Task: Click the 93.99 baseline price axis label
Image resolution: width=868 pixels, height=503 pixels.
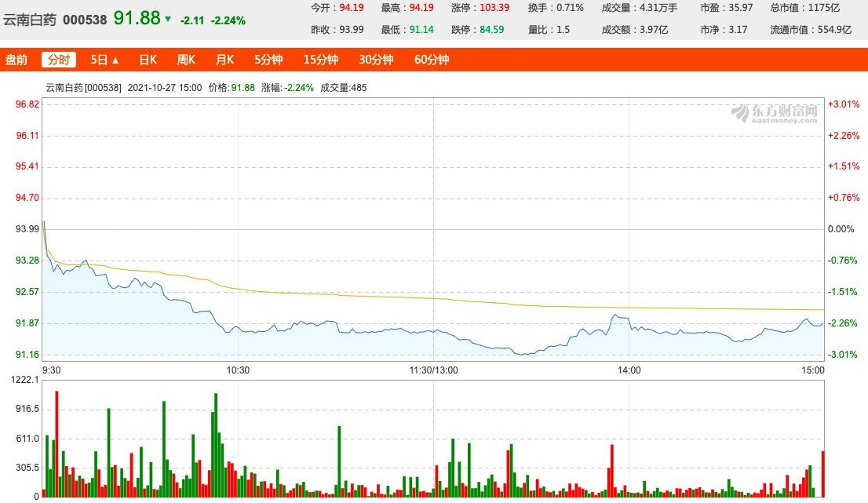Action: (27, 229)
